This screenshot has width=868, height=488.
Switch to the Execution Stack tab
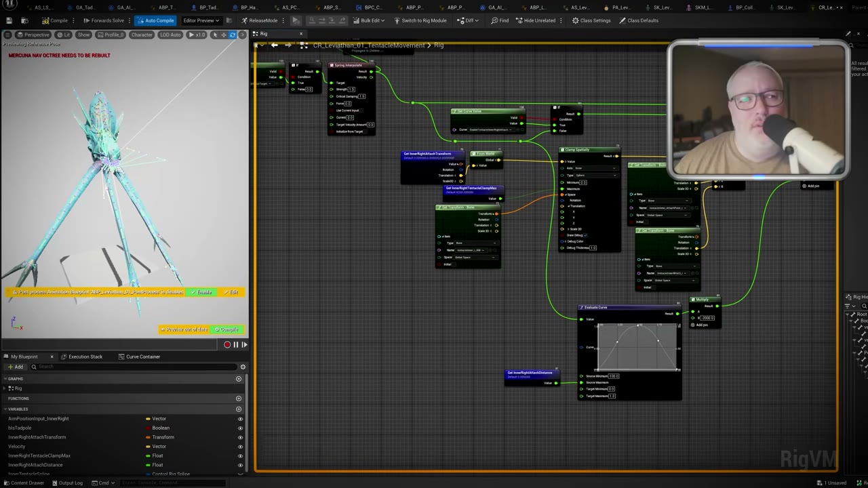point(85,357)
